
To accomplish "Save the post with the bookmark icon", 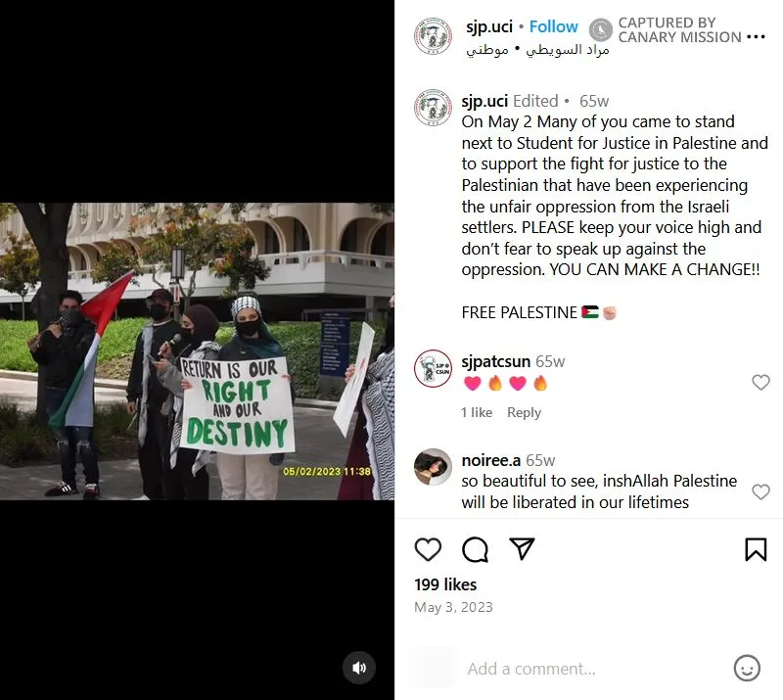I will click(x=756, y=549).
